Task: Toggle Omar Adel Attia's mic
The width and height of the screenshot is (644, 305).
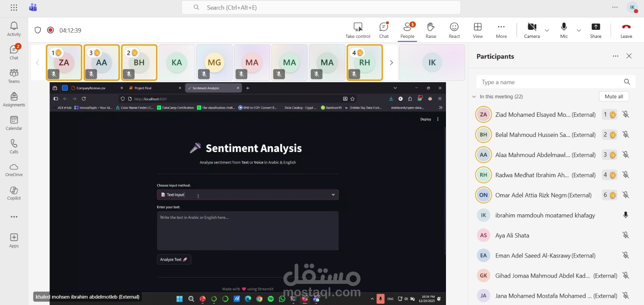Action: 625,195
